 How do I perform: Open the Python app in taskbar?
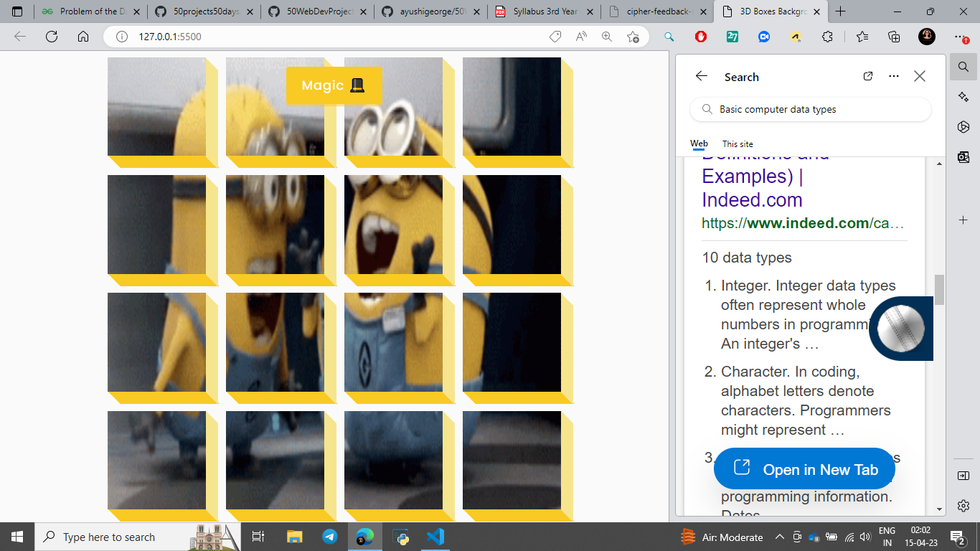(401, 537)
